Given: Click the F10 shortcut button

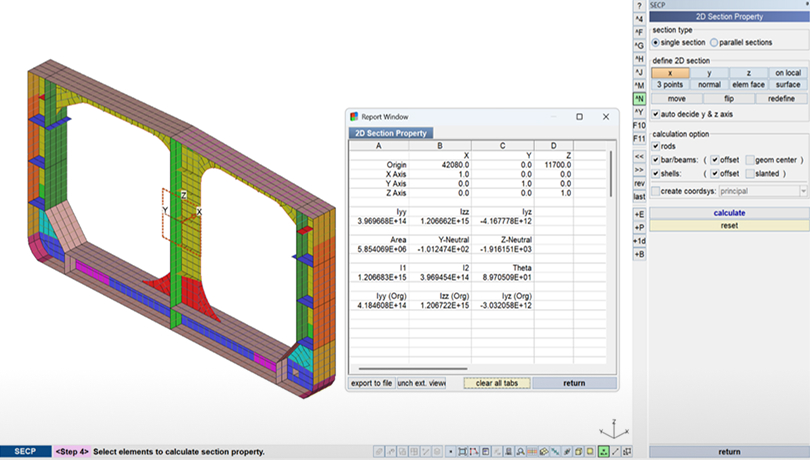Looking at the screenshot, I should (639, 125).
